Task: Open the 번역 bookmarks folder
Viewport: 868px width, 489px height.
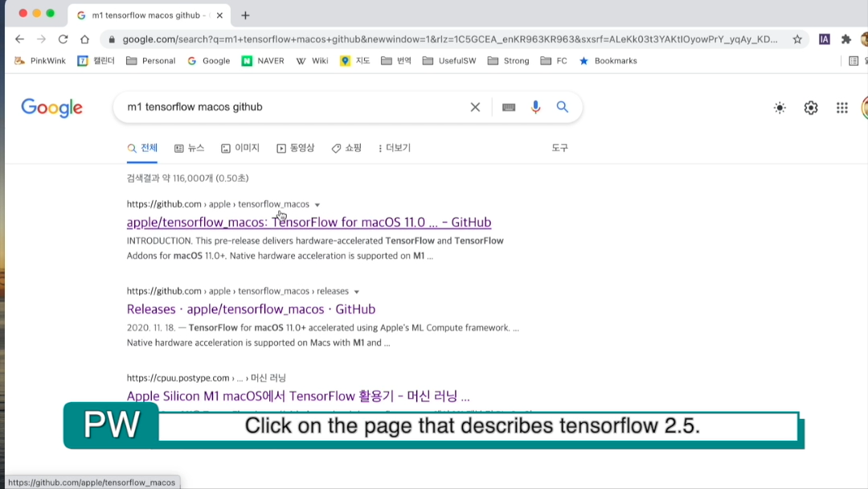Action: [x=396, y=61]
